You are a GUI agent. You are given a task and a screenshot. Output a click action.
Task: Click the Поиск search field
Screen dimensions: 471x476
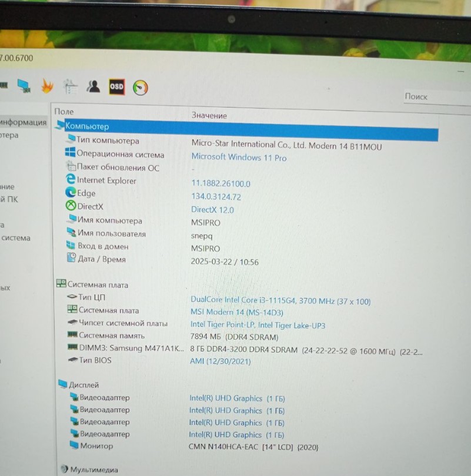[x=435, y=96]
